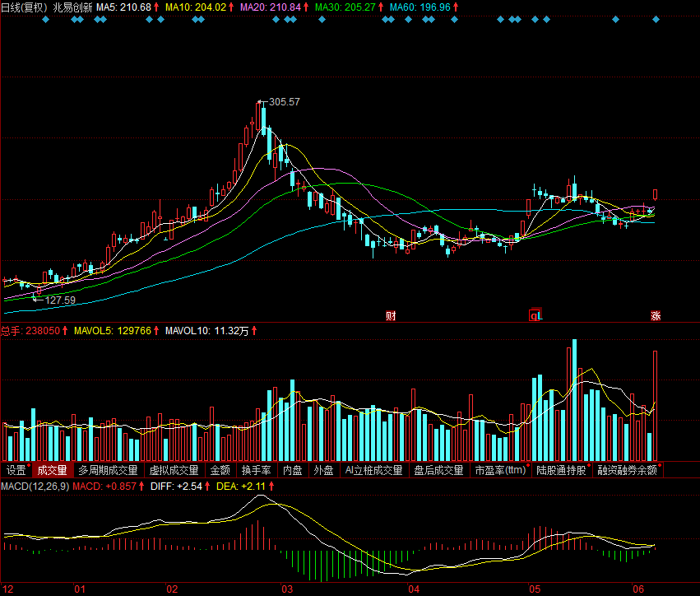Open the 设置 settings tab
Viewport: 700px width, 596px height.
tap(16, 471)
